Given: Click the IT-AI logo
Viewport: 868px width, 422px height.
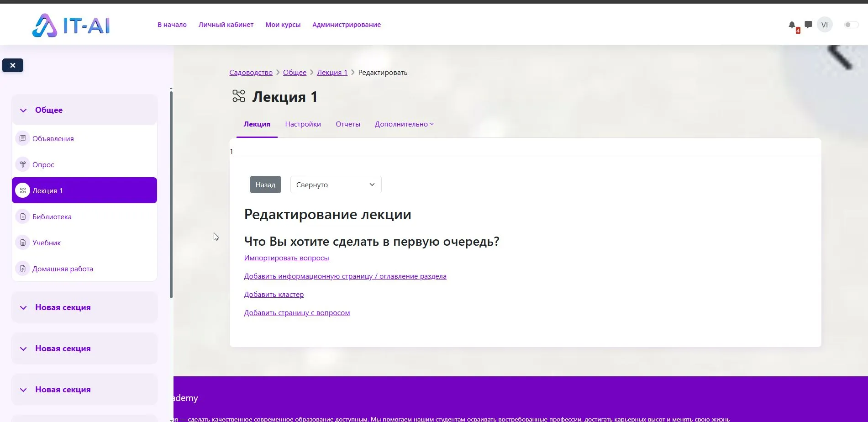Looking at the screenshot, I should click(x=71, y=25).
